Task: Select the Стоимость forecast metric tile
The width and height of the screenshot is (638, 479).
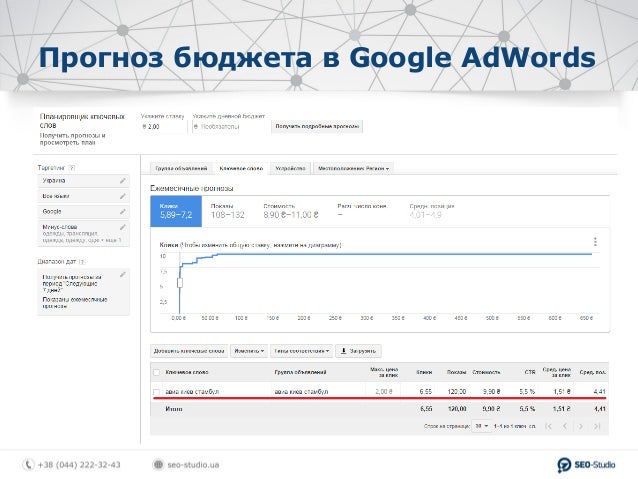Action: coord(291,211)
